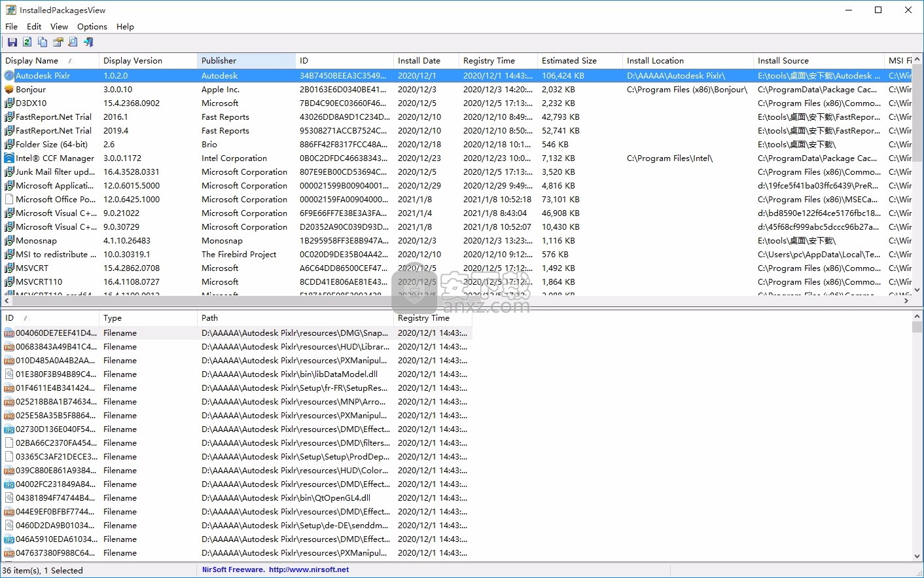Click publisher cell The Firebird Project
The width and height of the screenshot is (924, 578).
click(239, 255)
